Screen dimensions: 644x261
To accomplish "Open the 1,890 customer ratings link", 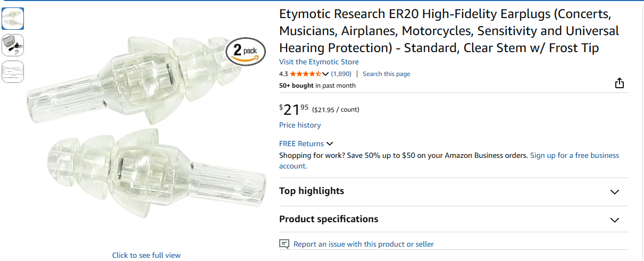I will tap(341, 74).
